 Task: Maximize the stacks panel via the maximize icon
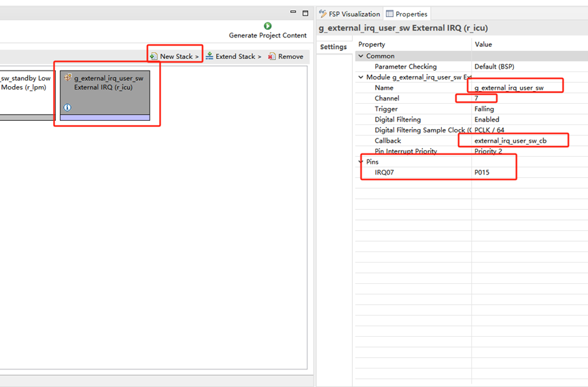tap(305, 13)
